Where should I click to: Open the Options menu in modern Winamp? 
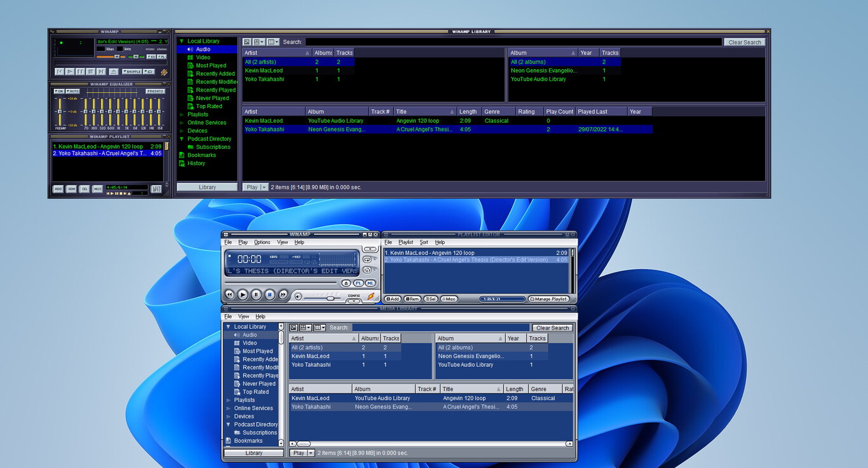click(262, 242)
